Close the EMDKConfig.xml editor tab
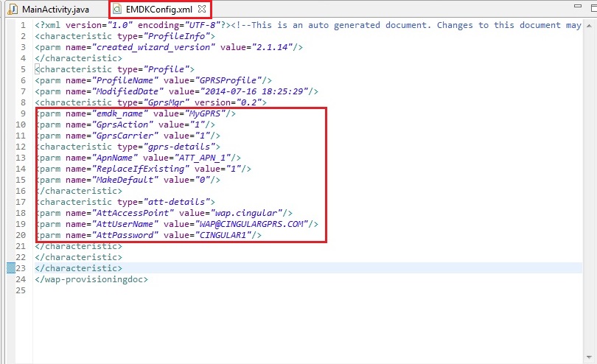597x364 pixels. coord(203,9)
